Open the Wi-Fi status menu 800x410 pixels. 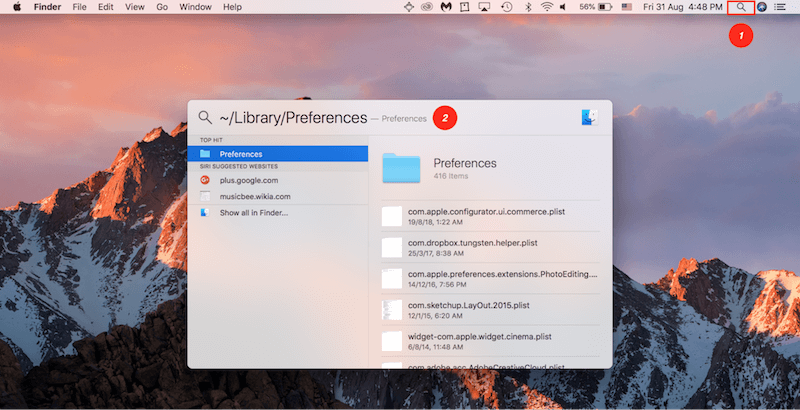[x=547, y=7]
